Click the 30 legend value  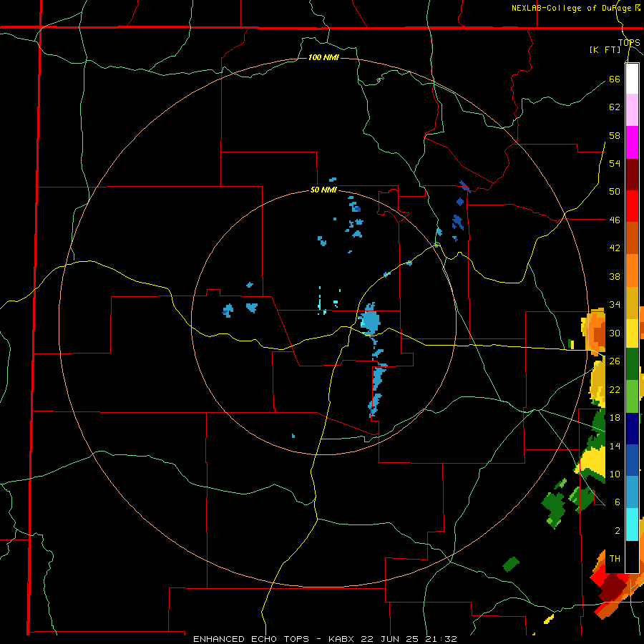coord(615,333)
